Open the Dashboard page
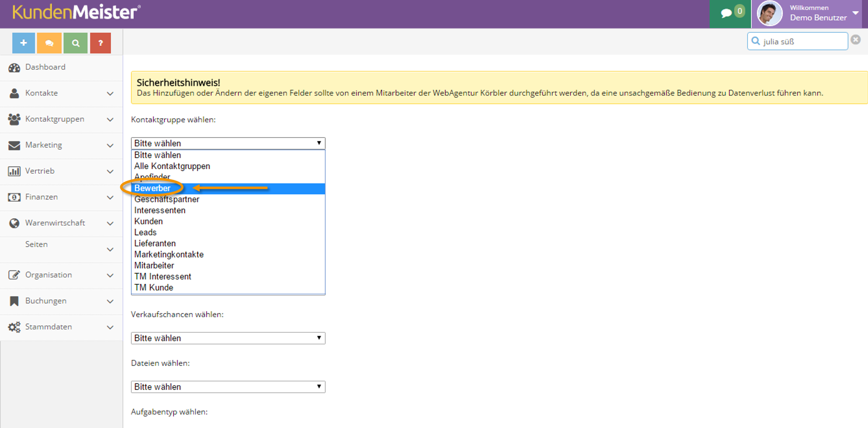 pyautogui.click(x=61, y=67)
